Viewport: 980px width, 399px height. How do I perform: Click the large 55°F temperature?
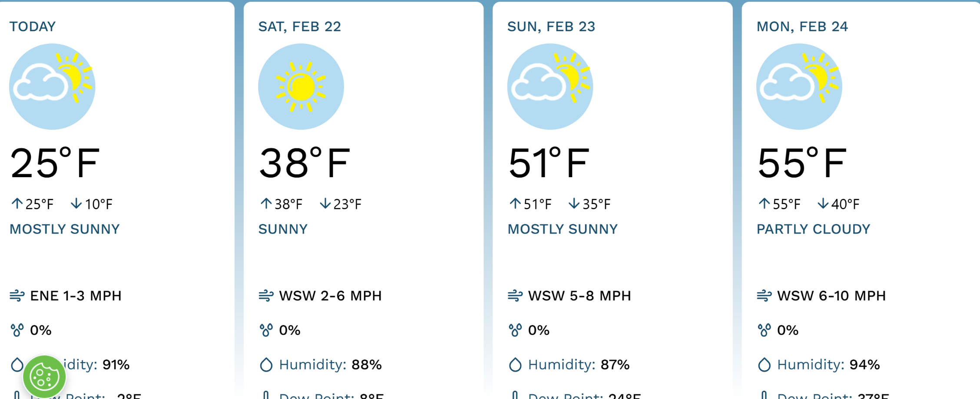[802, 163]
